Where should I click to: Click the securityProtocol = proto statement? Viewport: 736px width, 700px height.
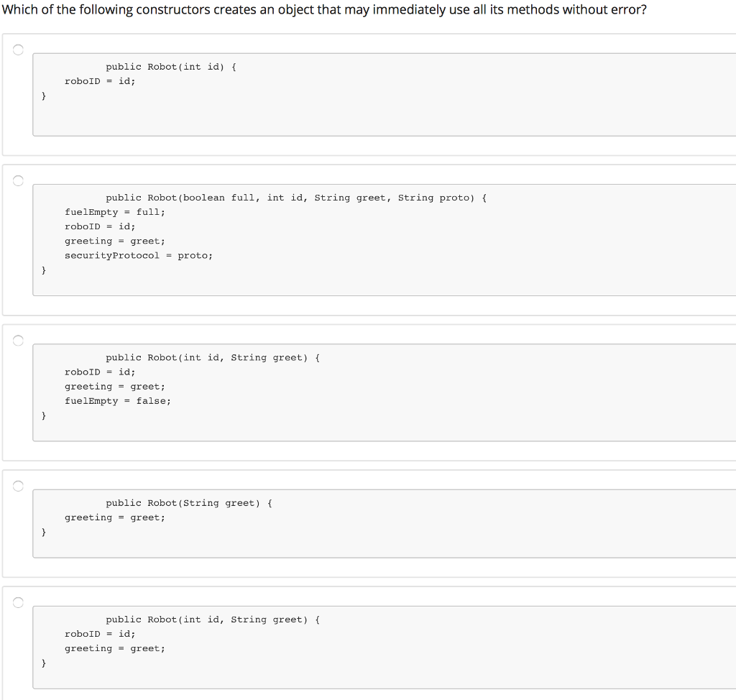pyautogui.click(x=139, y=255)
